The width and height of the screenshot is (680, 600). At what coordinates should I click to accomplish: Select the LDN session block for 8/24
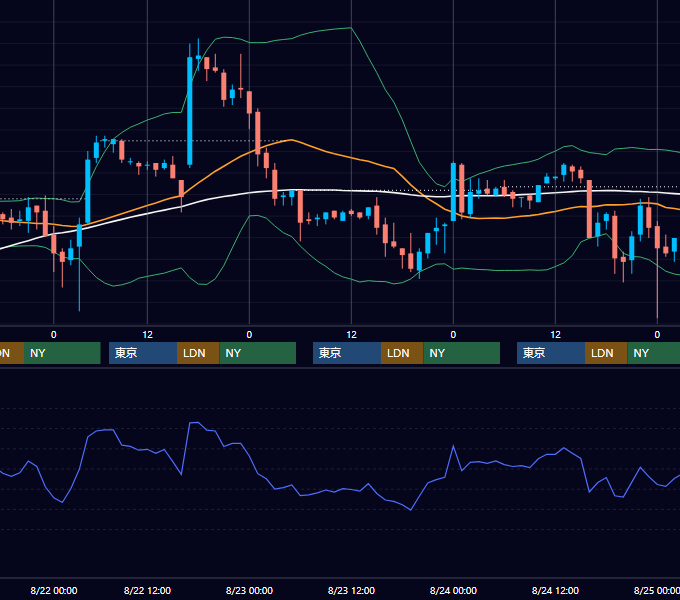click(x=606, y=353)
